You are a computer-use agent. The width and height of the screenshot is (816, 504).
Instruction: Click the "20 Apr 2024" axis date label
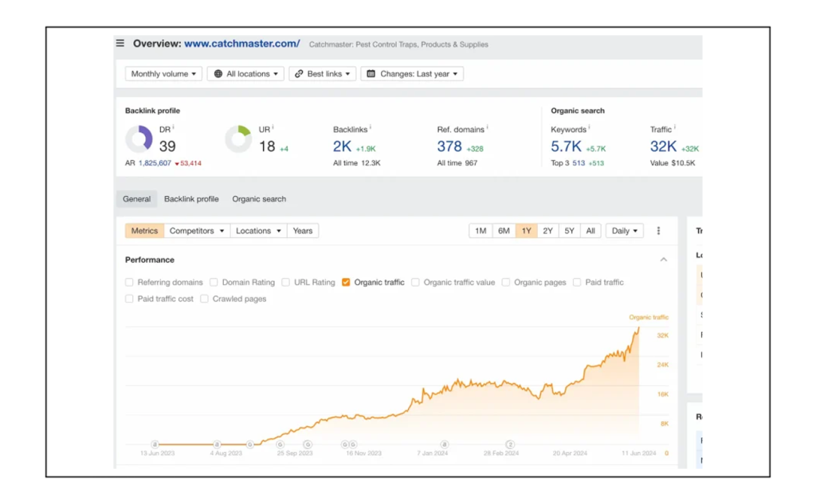[570, 454]
